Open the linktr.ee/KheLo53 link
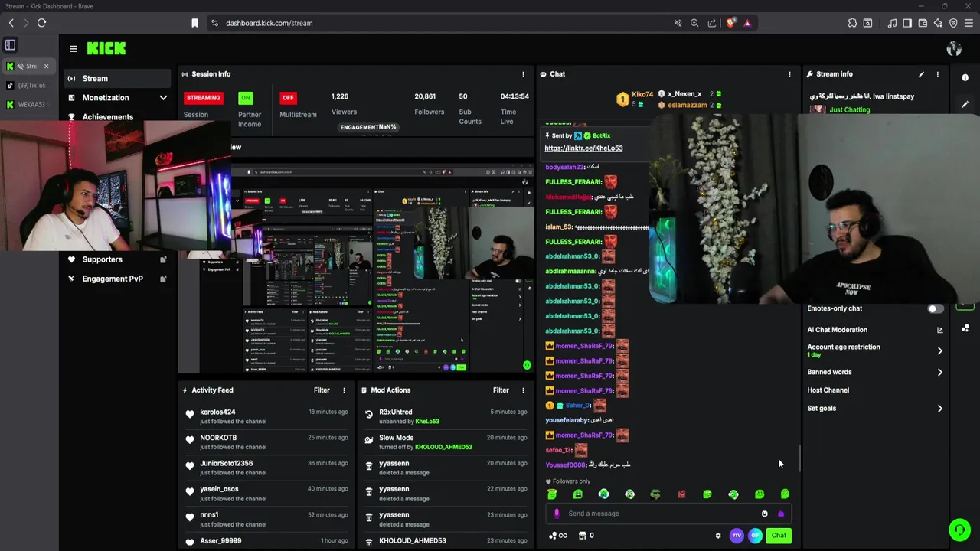Screen dimensions: 980x551 [x=583, y=148]
